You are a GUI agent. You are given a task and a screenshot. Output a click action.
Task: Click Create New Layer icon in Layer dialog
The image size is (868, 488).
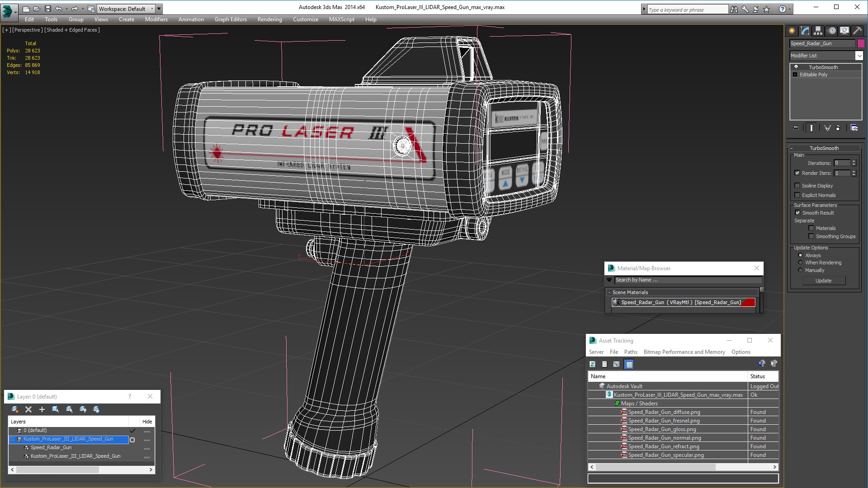coord(15,409)
